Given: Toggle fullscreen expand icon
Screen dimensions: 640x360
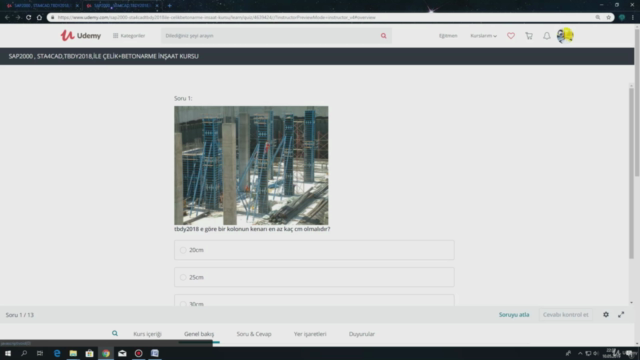Looking at the screenshot, I should (621, 315).
